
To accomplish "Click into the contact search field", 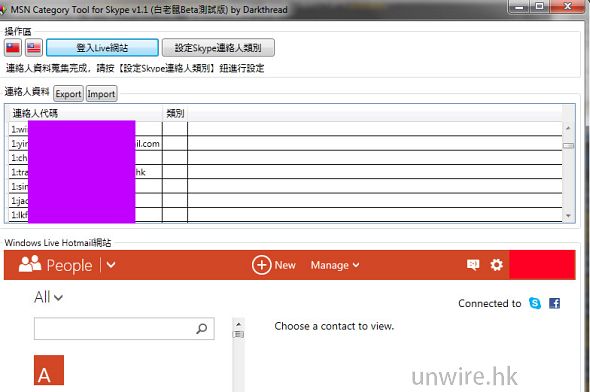I will pyautogui.click(x=124, y=329).
